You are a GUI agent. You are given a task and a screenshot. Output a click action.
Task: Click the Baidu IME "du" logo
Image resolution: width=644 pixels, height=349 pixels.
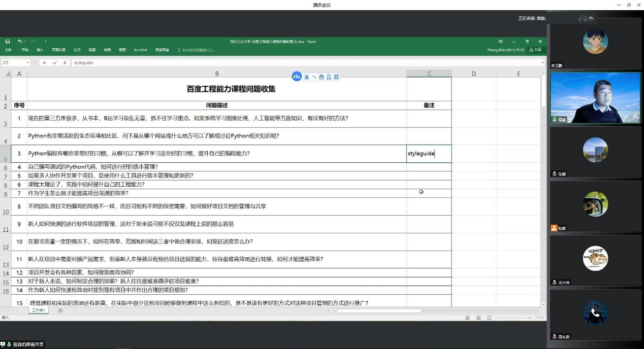[x=297, y=77]
